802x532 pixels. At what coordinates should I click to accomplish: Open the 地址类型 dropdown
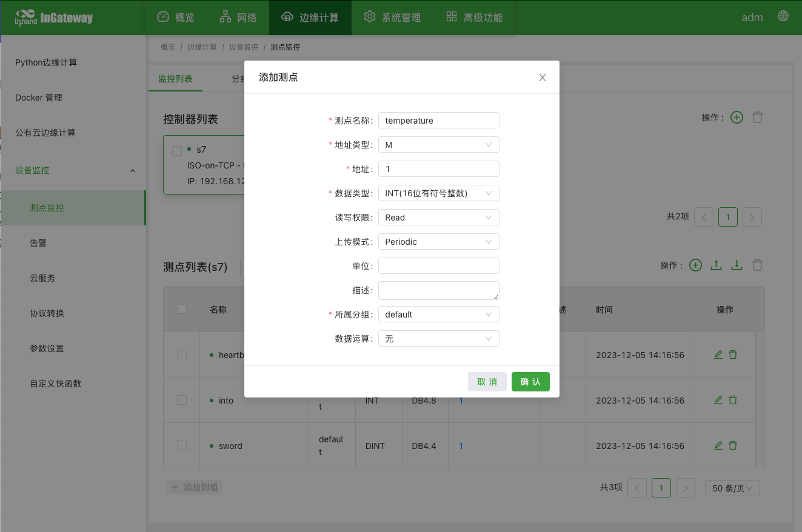click(438, 145)
